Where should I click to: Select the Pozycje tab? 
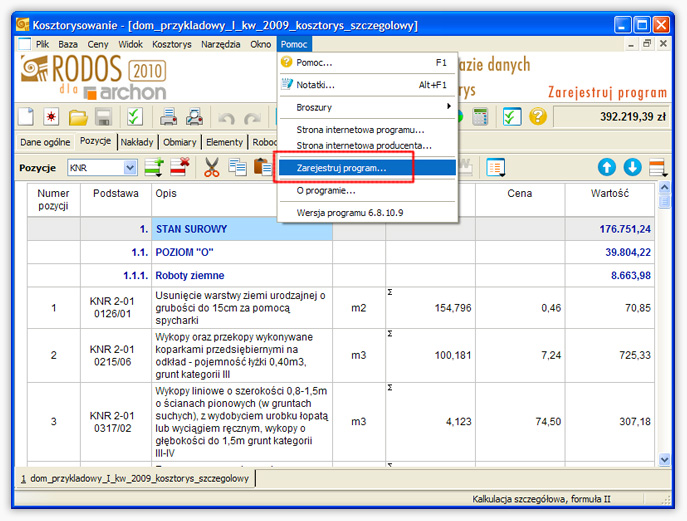pyautogui.click(x=96, y=141)
